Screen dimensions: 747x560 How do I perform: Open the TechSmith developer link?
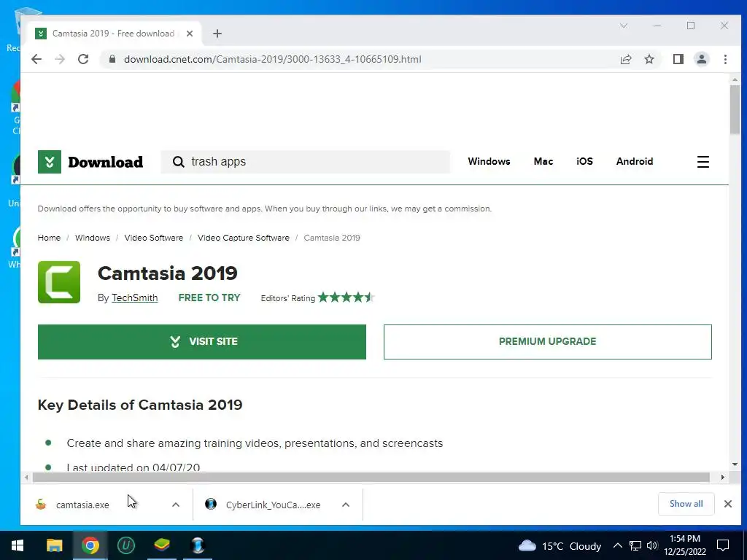(134, 297)
